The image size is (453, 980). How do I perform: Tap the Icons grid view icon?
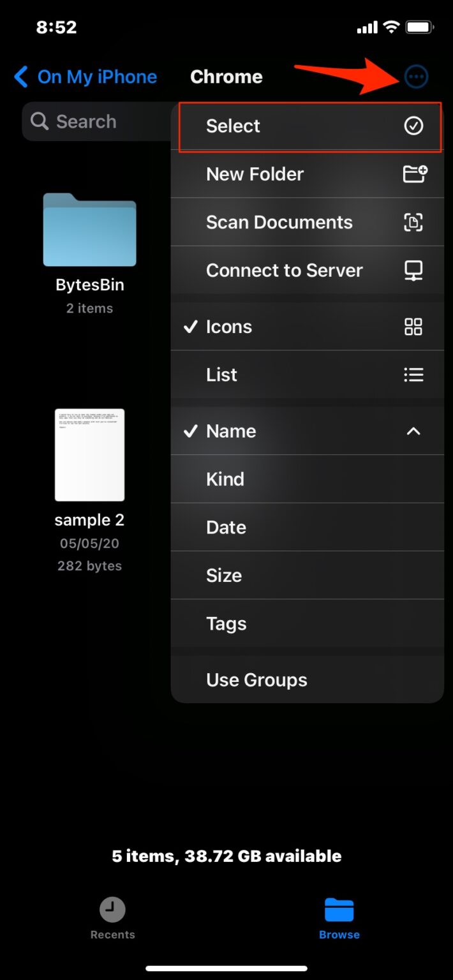click(413, 327)
